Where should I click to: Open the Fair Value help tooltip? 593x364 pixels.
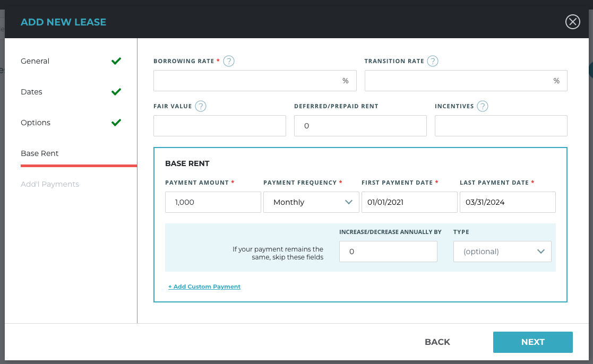pyautogui.click(x=201, y=106)
